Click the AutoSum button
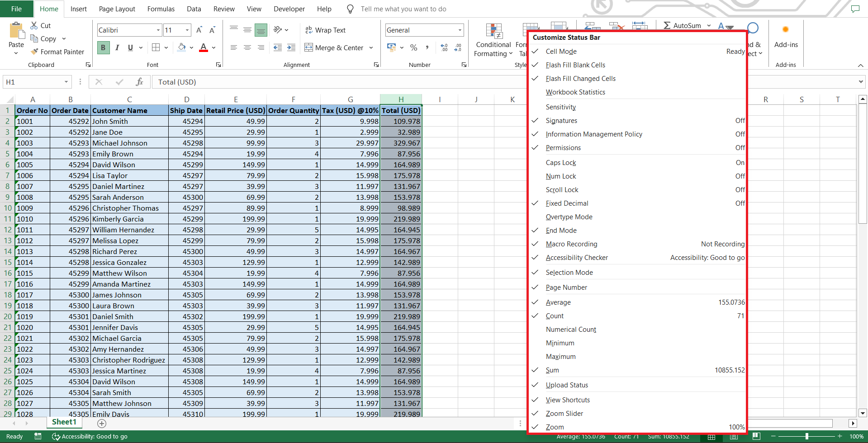 tap(682, 26)
